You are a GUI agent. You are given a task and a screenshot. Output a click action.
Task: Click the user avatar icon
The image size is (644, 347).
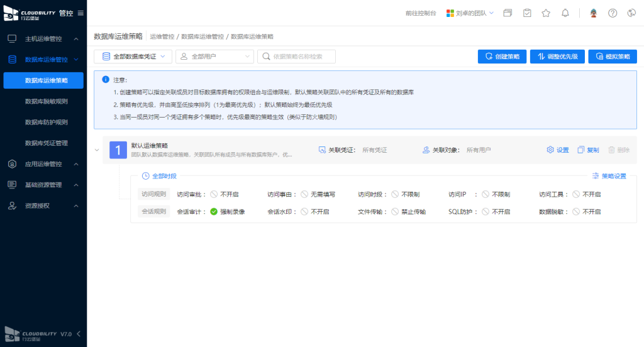(592, 13)
